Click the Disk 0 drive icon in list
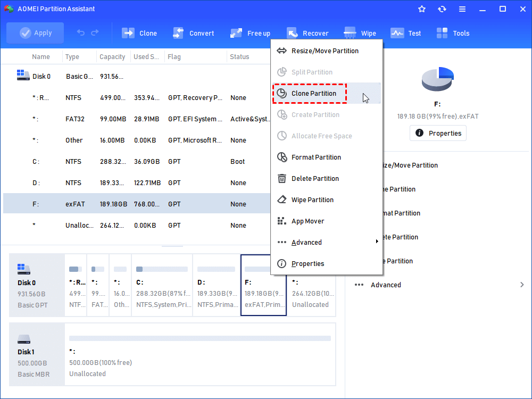This screenshot has width=532, height=399. point(23,75)
